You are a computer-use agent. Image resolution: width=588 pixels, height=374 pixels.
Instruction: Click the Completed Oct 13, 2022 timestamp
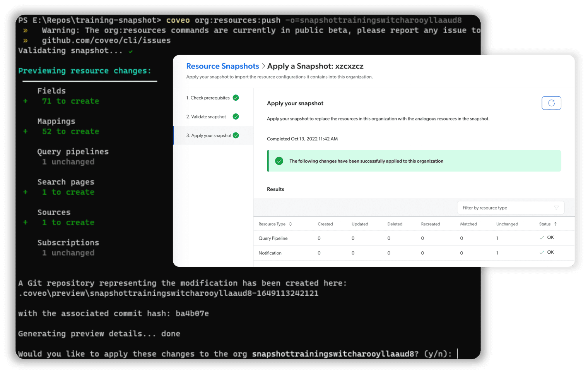coord(302,139)
